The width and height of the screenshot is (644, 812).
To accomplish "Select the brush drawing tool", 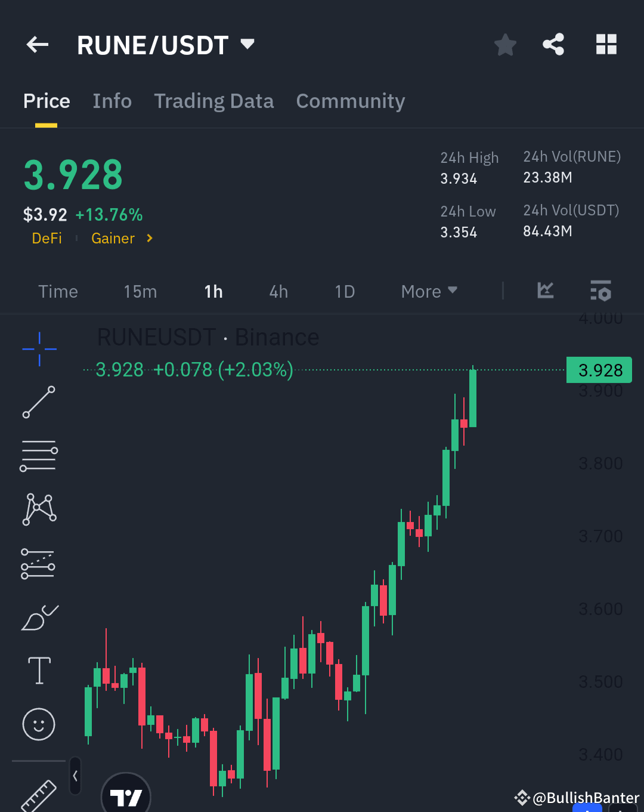I will pos(39,618).
